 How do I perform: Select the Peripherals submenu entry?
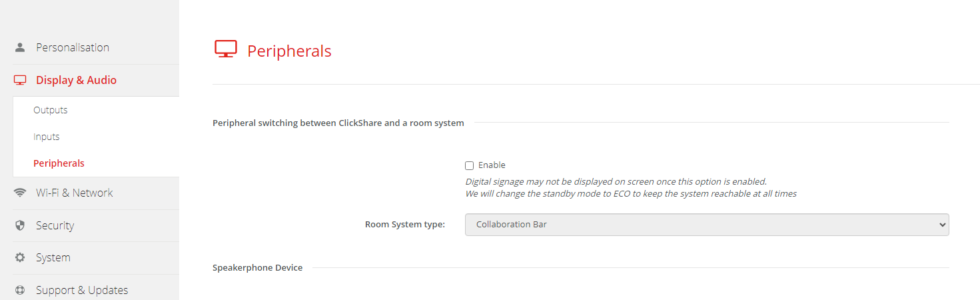coord(59,163)
